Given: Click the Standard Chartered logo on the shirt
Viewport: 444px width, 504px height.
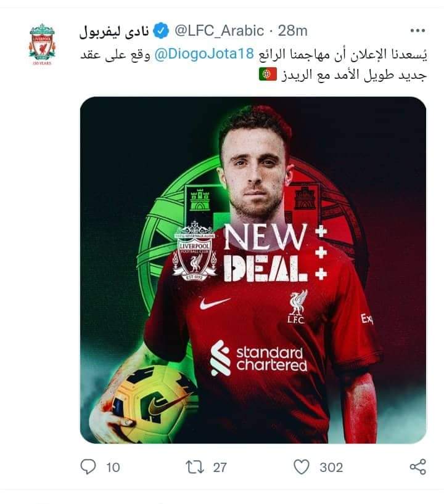Looking at the screenshot, I should click(x=258, y=359).
